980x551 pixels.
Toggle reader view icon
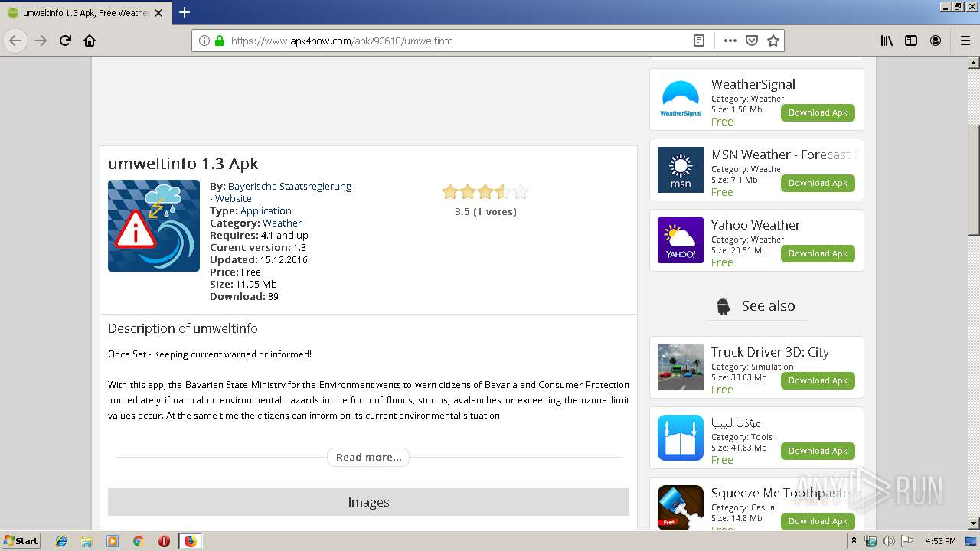(698, 41)
